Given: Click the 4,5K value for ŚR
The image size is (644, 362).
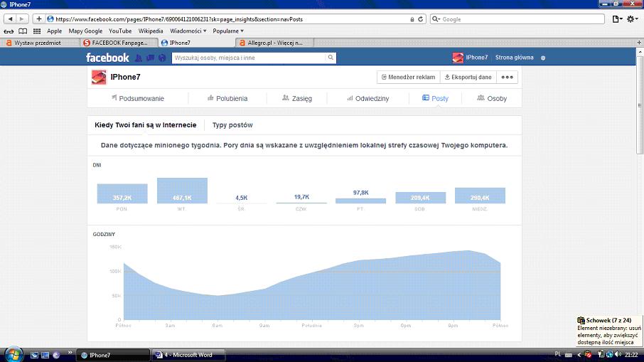Looking at the screenshot, I should pos(242,198).
